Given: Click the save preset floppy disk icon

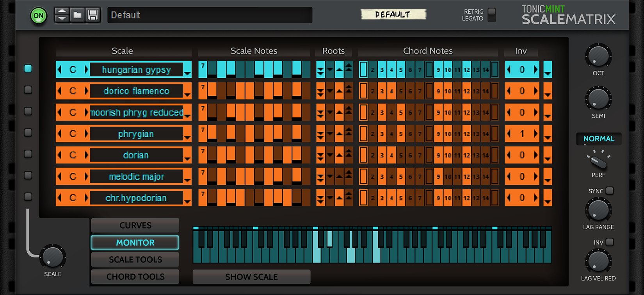Looking at the screenshot, I should tap(93, 15).
